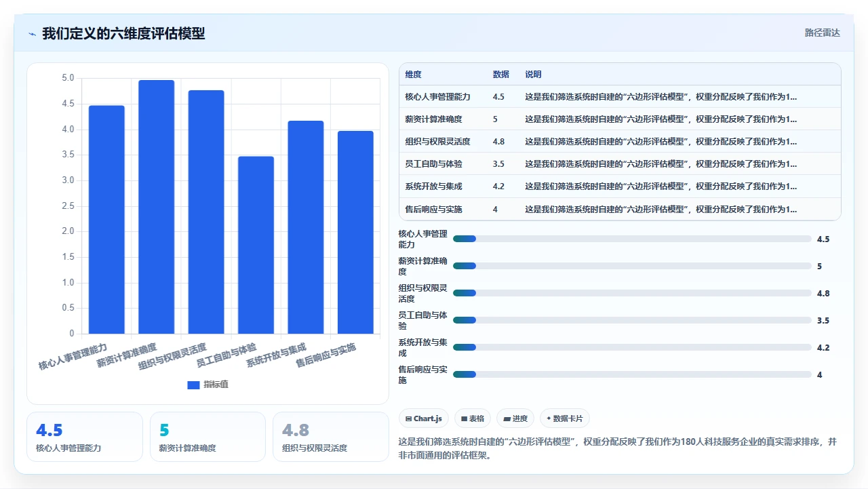The width and height of the screenshot is (868, 489).
Task: Select table cell 核心人事管理能力
Action: (437, 97)
